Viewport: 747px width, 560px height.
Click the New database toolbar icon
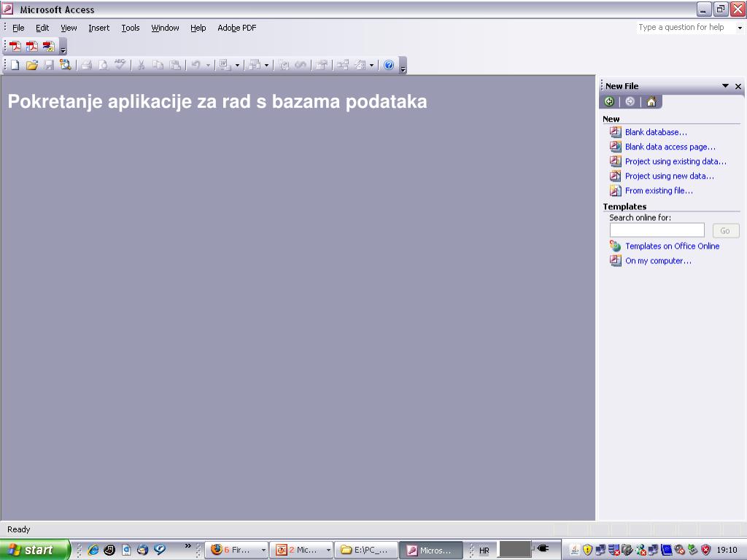point(15,65)
